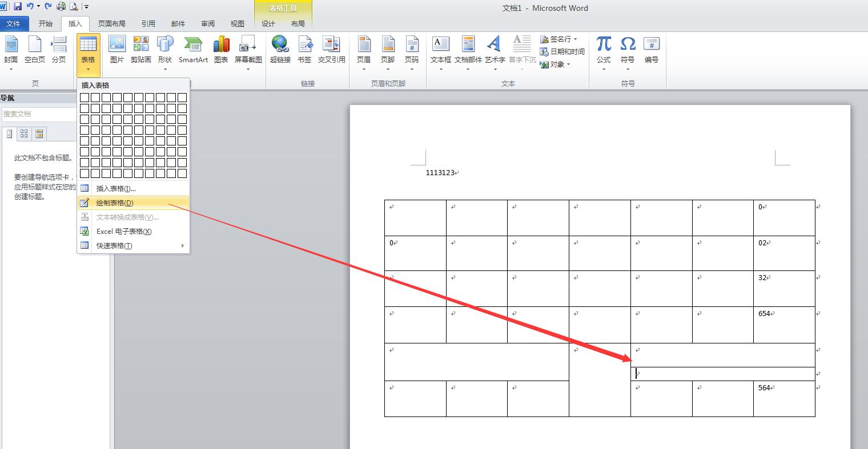Click the 搜索文档 search field
Viewport: 868px width, 449px height.
click(39, 114)
